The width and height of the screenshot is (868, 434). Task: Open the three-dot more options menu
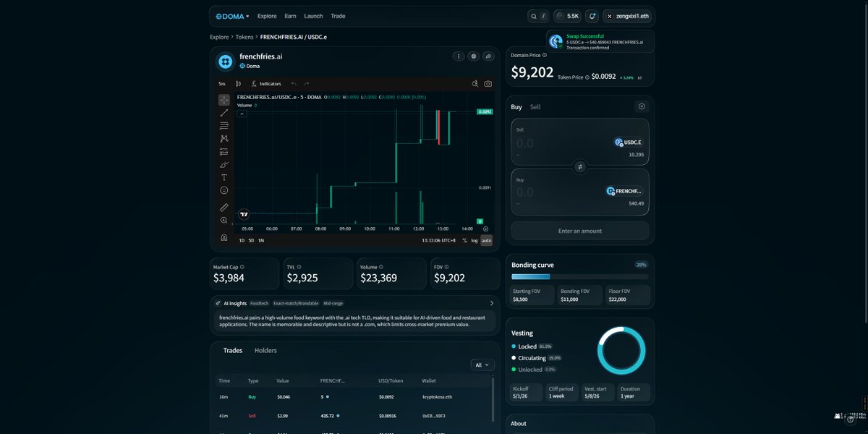click(x=459, y=56)
